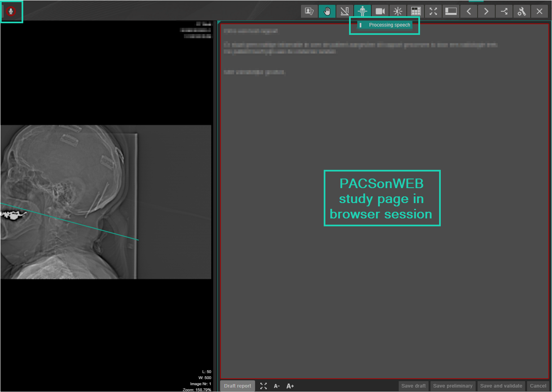Click the video camera cine icon
Image resolution: width=552 pixels, height=392 pixels.
click(380, 11)
